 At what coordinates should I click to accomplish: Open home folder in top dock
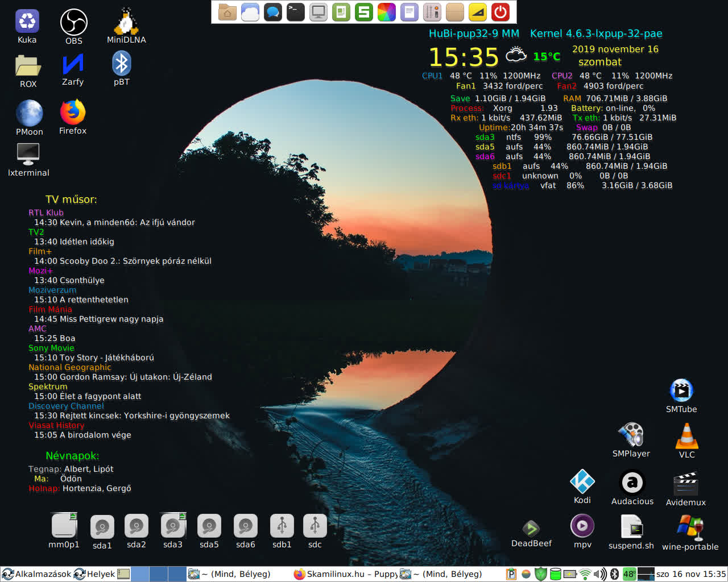point(227,12)
